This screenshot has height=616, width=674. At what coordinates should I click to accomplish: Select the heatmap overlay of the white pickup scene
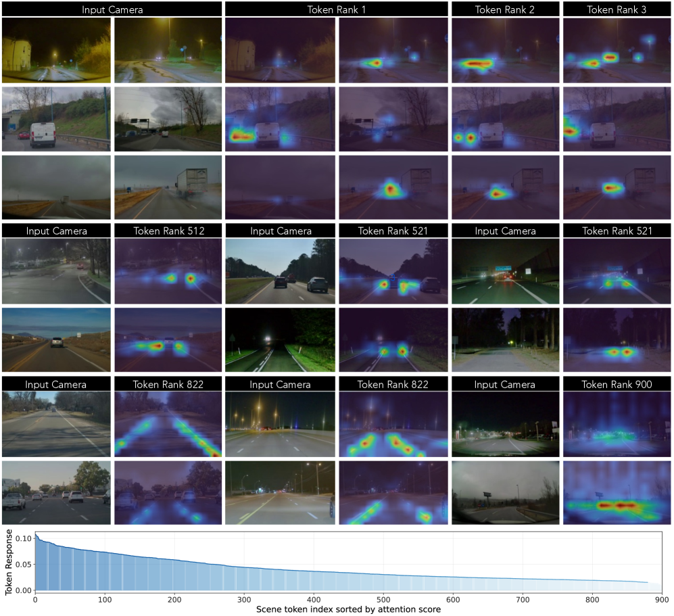pyautogui.click(x=168, y=493)
